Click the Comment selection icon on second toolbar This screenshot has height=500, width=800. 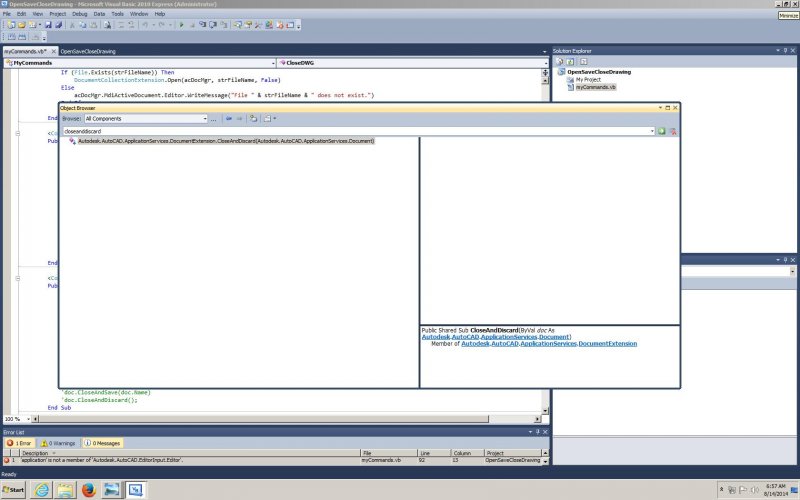[x=12, y=37]
